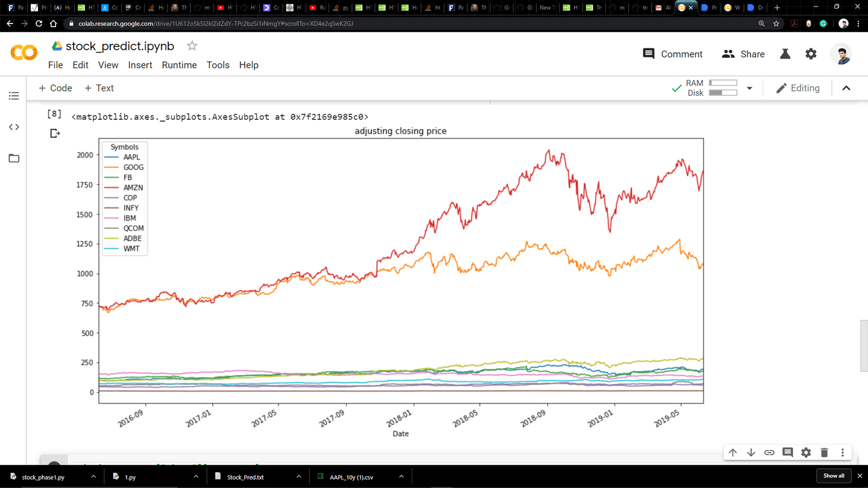Switch to the Gmail browser tab
The image size is (868, 488).
point(663,8)
